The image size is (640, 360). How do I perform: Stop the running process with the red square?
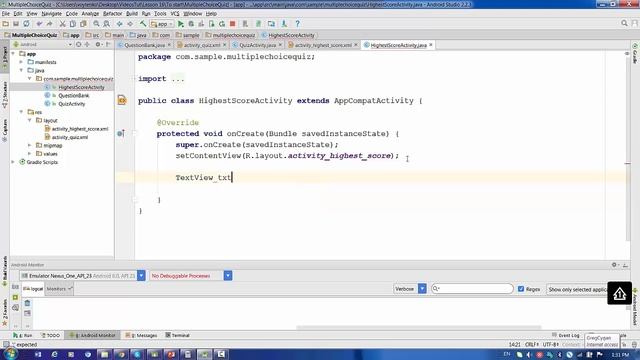(233, 24)
